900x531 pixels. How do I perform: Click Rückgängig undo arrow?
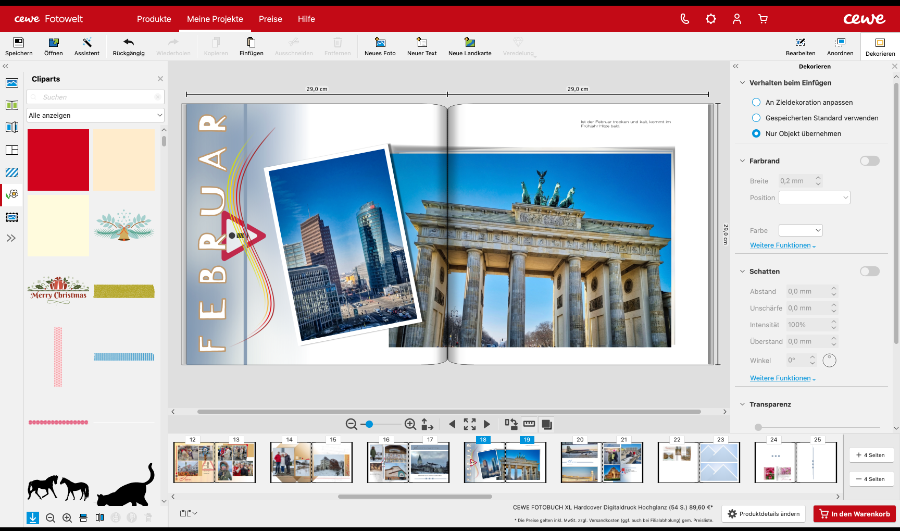coord(128,45)
